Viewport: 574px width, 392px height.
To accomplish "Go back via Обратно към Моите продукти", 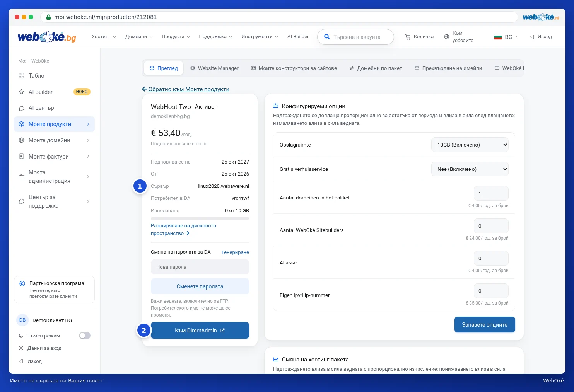I will tap(186, 89).
